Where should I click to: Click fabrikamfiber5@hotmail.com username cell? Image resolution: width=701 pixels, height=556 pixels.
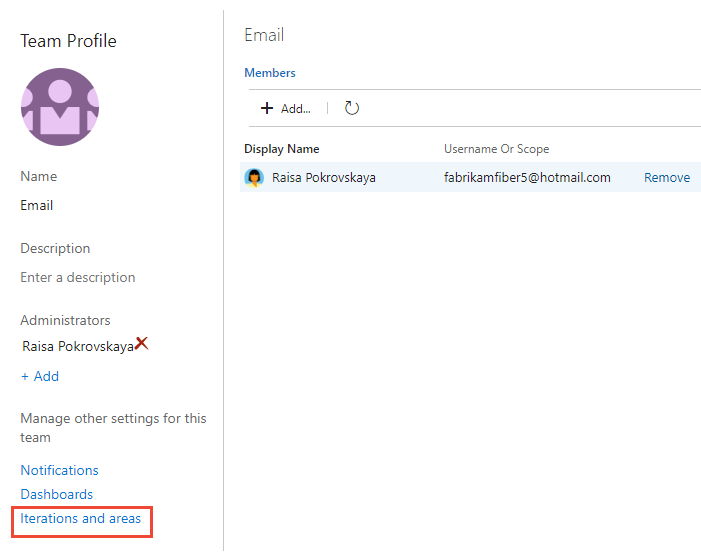527,177
